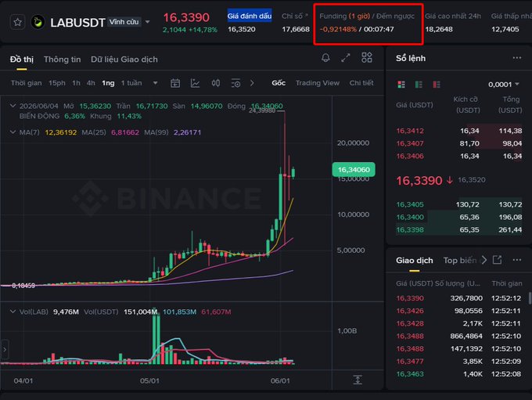Click trade price 16,3463
The width and height of the screenshot is (532, 400).
[x=410, y=374]
